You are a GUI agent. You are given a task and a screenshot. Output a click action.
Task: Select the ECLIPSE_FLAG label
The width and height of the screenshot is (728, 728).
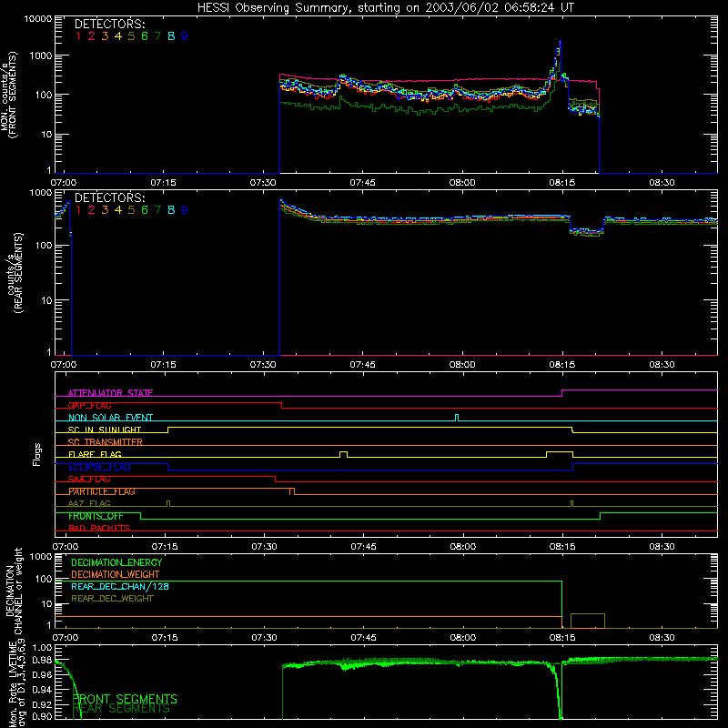pyautogui.click(x=99, y=467)
